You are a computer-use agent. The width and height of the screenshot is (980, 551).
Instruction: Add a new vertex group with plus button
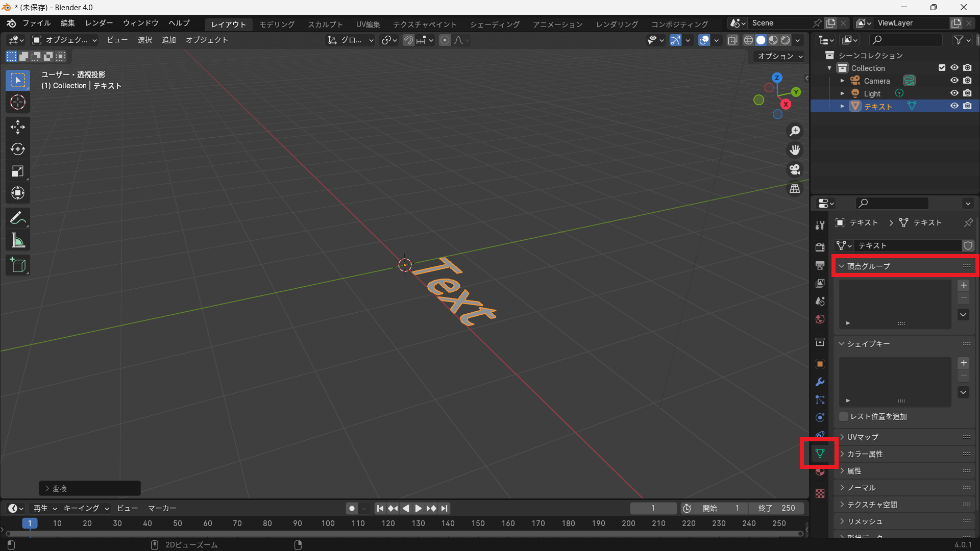click(963, 285)
